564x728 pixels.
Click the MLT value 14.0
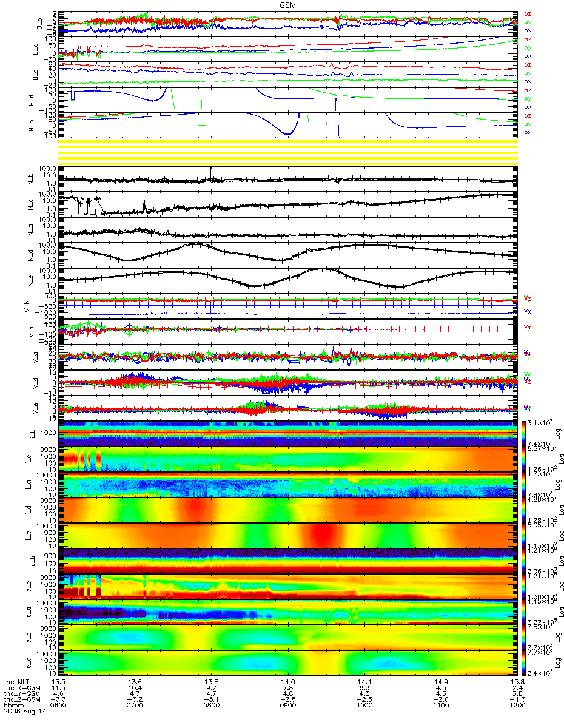(288, 681)
